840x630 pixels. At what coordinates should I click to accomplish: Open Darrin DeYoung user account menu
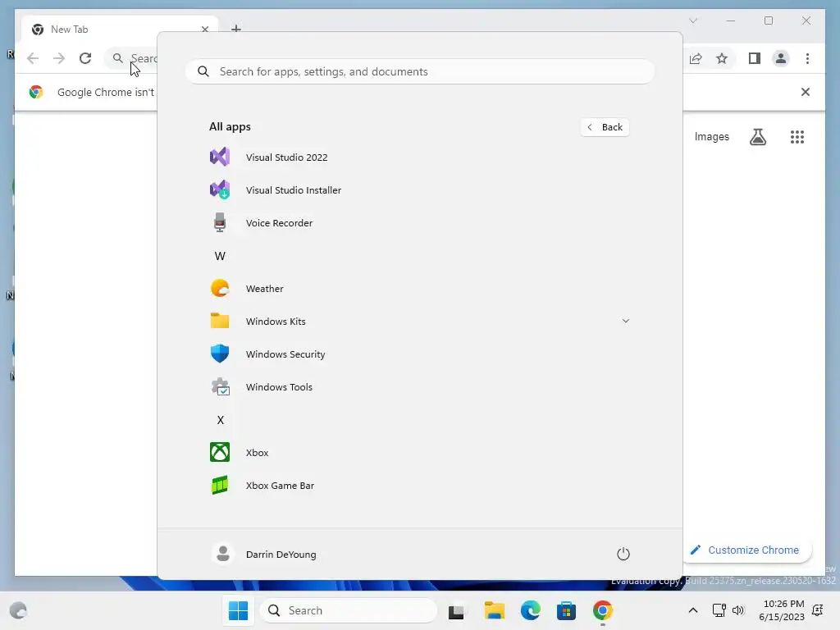click(264, 554)
